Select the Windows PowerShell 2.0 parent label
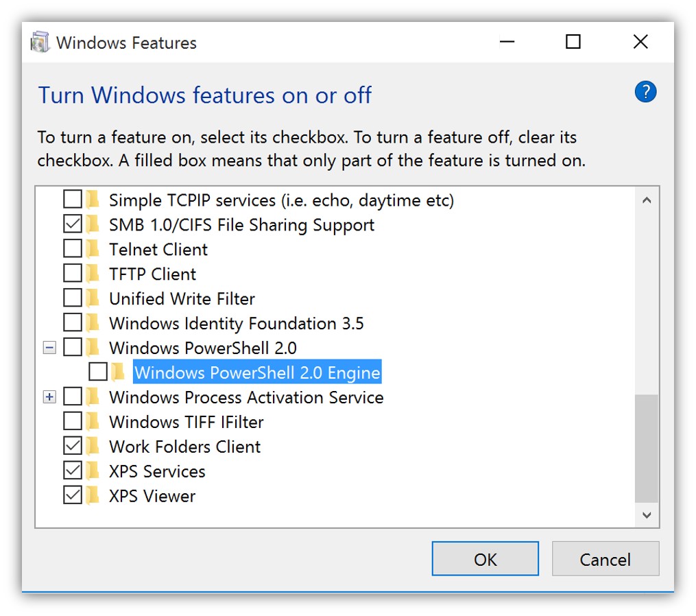The image size is (696, 616). tap(203, 348)
